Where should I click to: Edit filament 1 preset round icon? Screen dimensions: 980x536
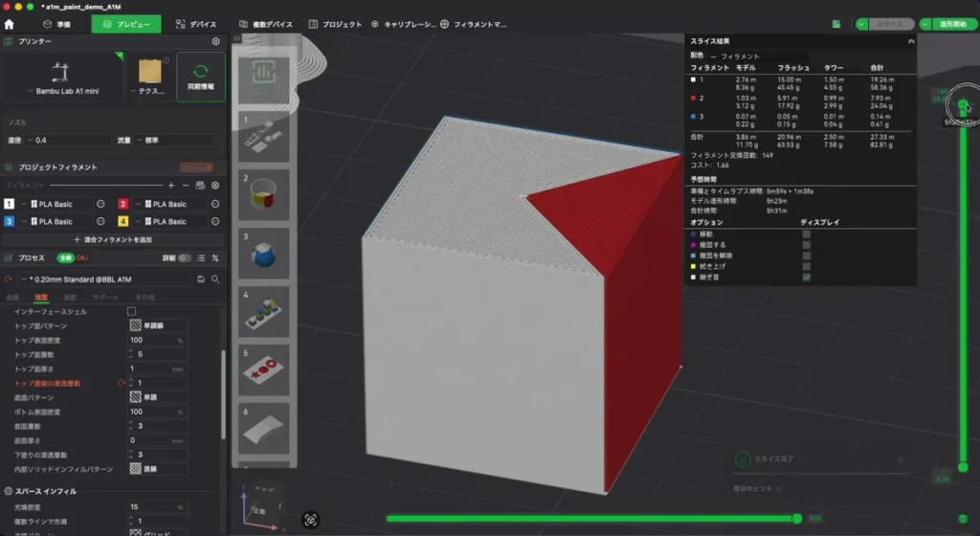pos(100,204)
